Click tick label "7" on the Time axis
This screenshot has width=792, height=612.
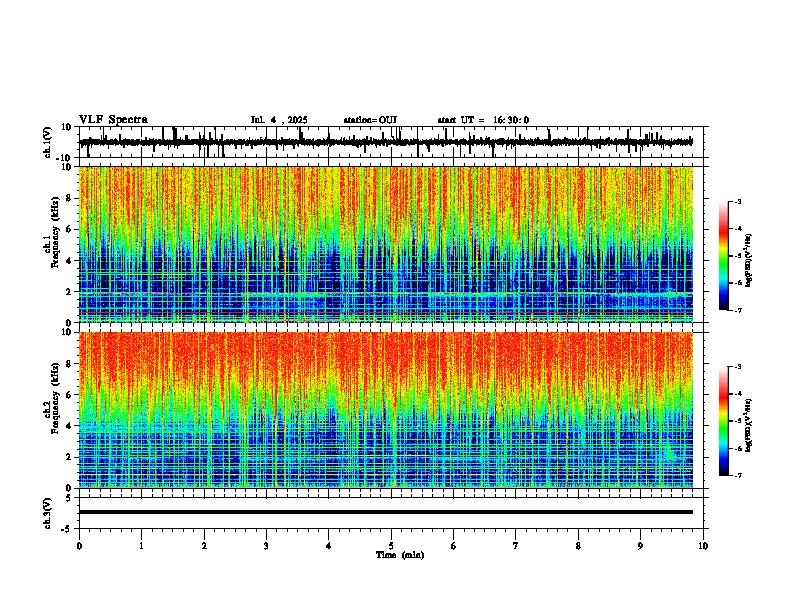tap(516, 546)
